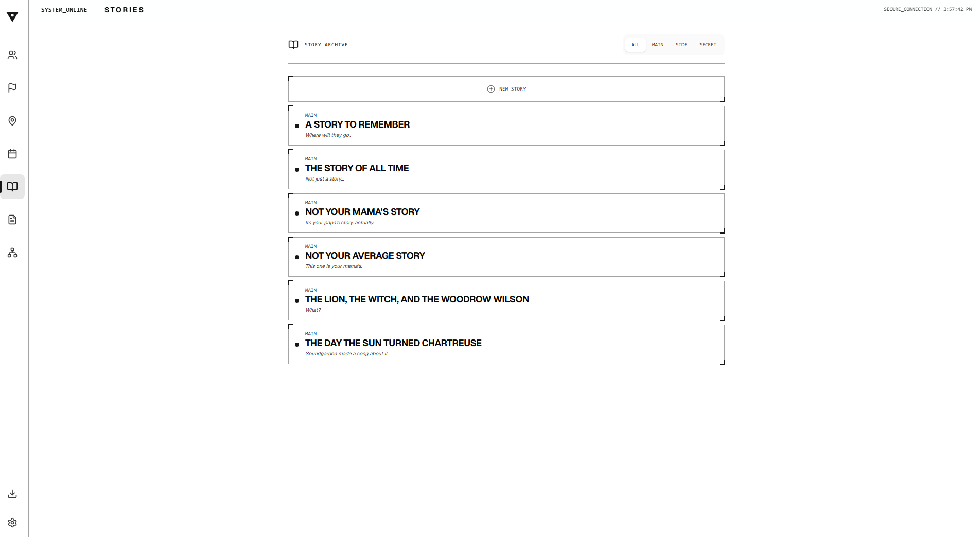The width and height of the screenshot is (980, 537).
Task: Open the characters (people) sidebar icon
Action: (x=12, y=55)
